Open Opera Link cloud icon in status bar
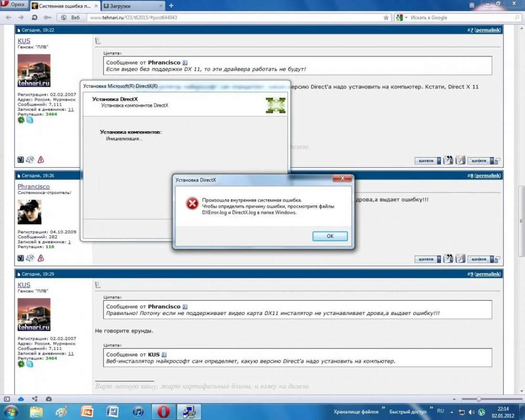The height and width of the screenshot is (420, 525). point(21,399)
